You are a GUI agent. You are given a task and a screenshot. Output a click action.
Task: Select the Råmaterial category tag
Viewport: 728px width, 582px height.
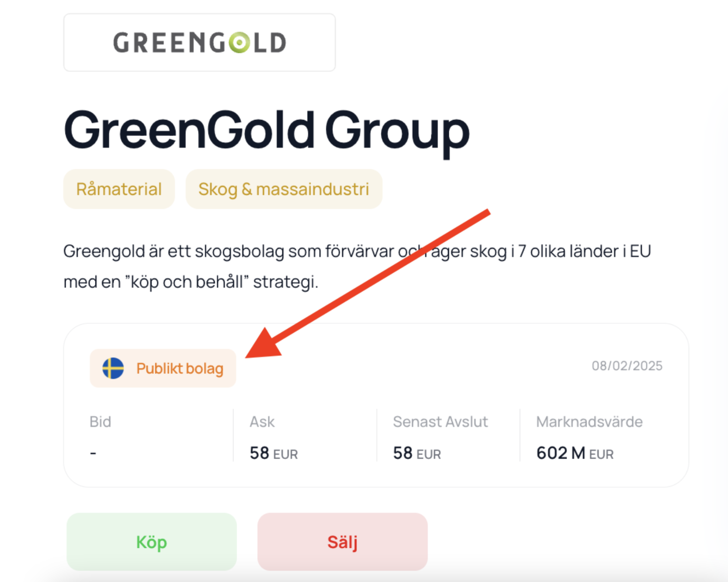pos(119,189)
